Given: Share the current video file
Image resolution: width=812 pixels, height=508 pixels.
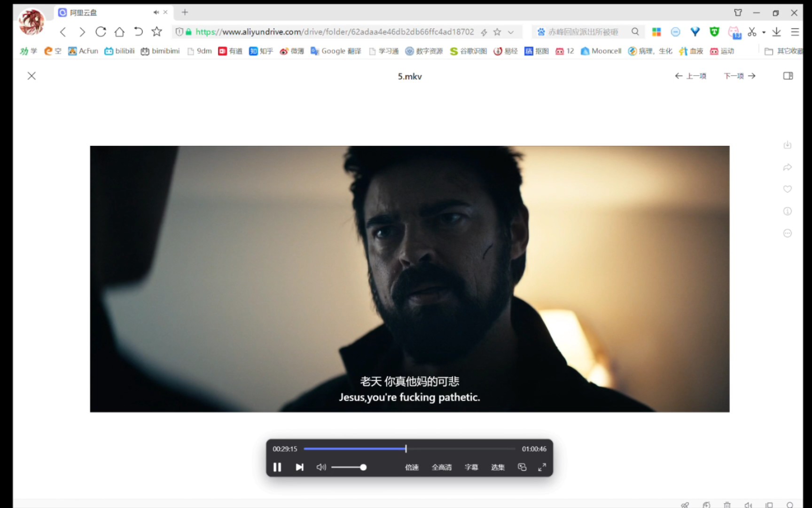Looking at the screenshot, I should pyautogui.click(x=788, y=167).
